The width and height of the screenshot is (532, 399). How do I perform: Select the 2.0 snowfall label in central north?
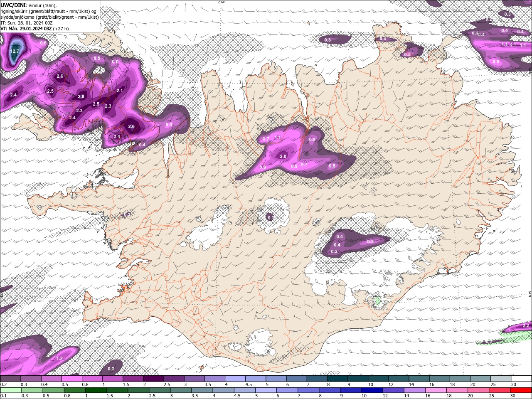pos(283,156)
